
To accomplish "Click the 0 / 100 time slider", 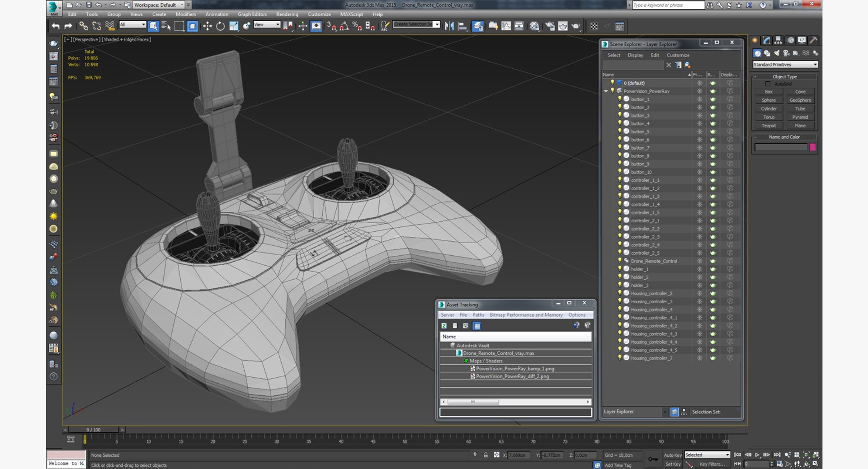I will click(x=94, y=430).
